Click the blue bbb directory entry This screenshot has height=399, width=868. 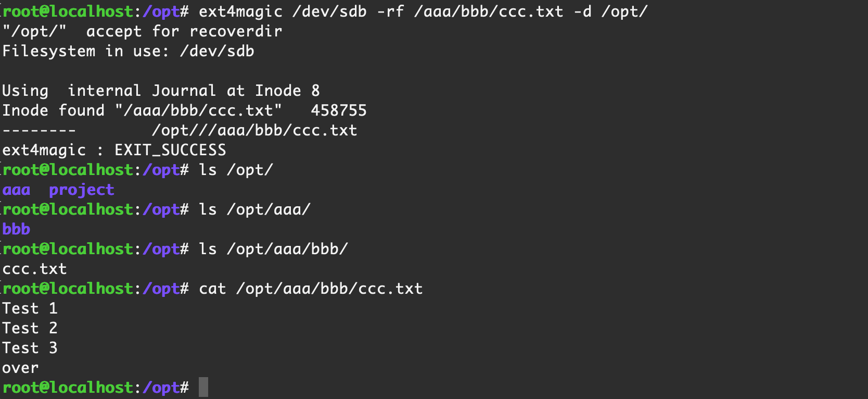coord(16,229)
